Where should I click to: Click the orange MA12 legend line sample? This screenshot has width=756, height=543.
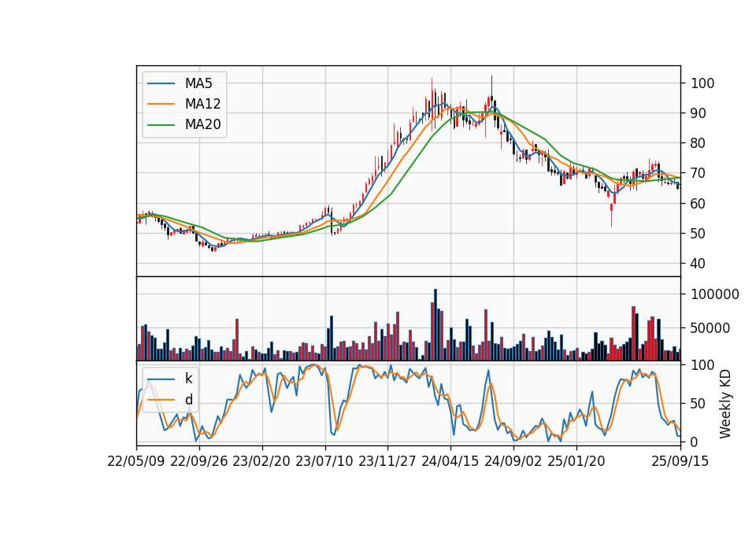(x=161, y=104)
